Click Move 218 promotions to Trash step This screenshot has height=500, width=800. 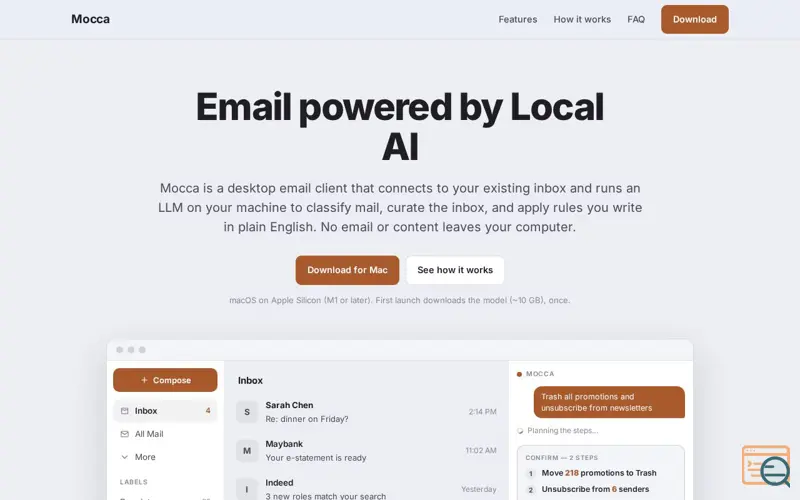coord(599,473)
